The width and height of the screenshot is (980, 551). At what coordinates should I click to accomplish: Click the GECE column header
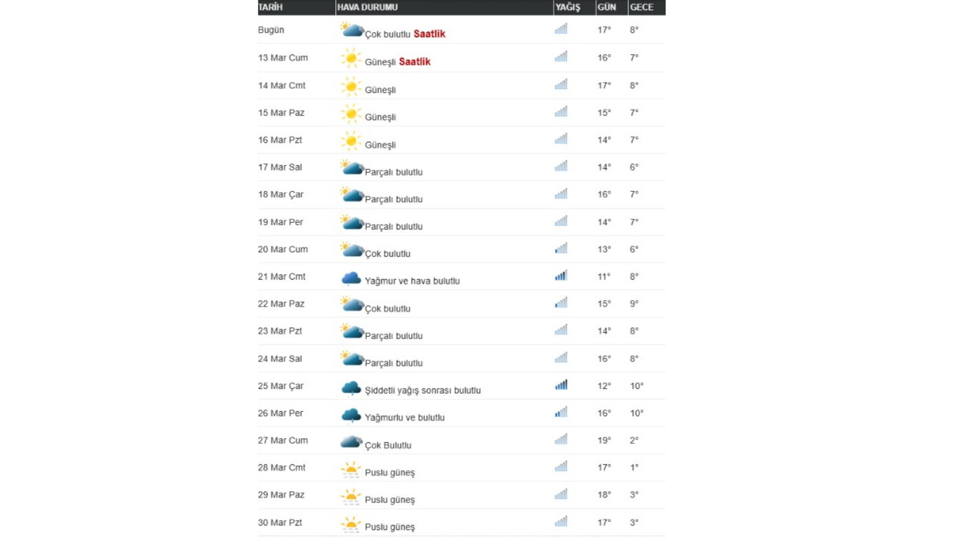tap(641, 7)
